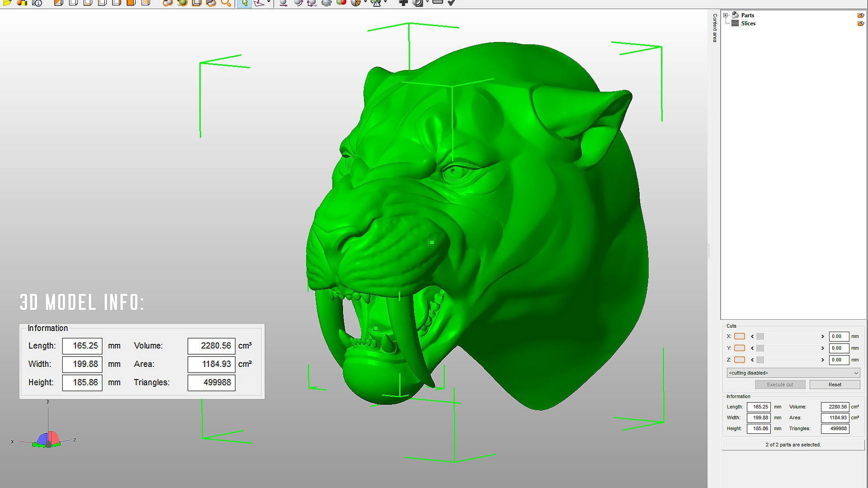The height and width of the screenshot is (488, 868).
Task: Click the panel splitter grip beside Context area
Action: click(x=709, y=251)
